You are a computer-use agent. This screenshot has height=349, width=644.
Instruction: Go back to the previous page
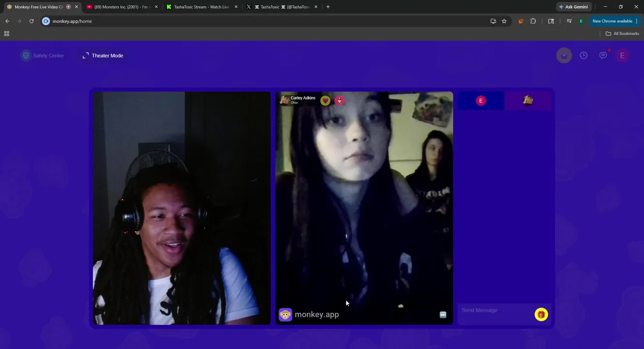tap(7, 21)
